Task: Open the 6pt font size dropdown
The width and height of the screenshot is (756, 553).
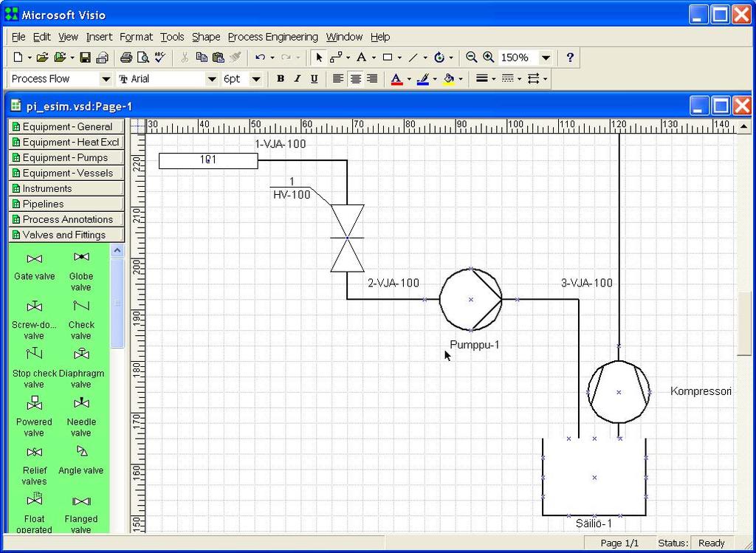Action: [256, 79]
